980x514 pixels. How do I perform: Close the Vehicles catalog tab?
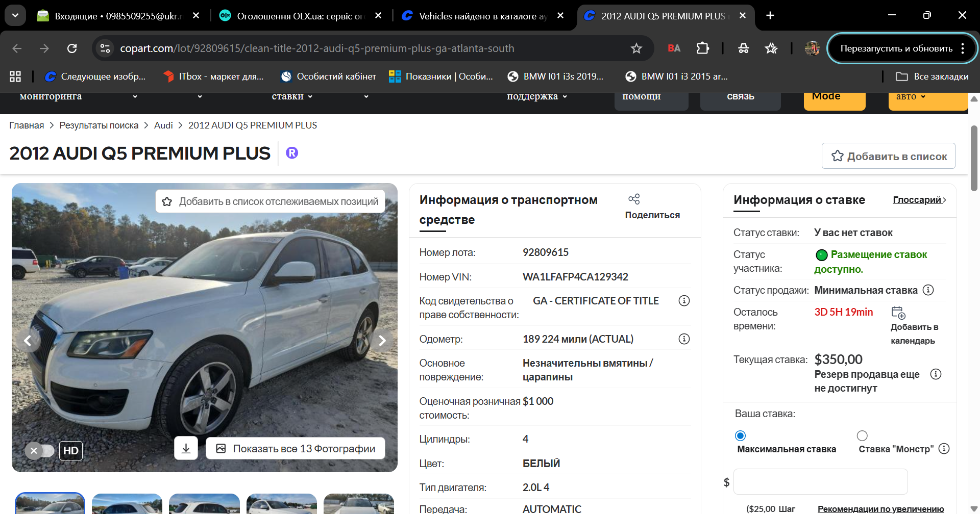coord(560,16)
